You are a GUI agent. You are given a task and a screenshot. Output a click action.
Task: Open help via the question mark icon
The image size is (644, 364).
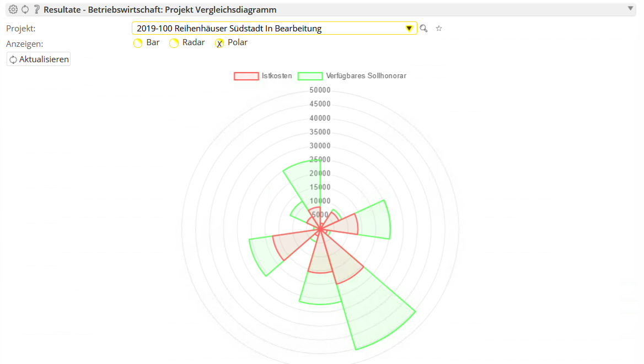(x=36, y=9)
